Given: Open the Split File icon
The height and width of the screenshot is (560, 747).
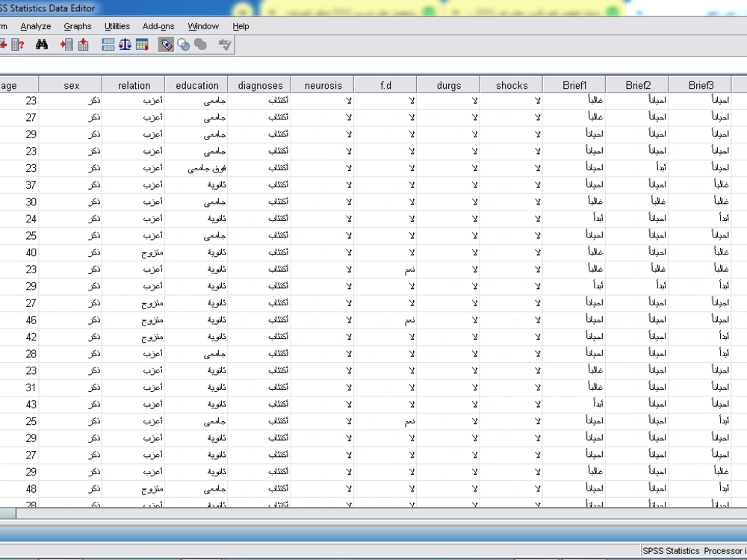Looking at the screenshot, I should point(107,44).
